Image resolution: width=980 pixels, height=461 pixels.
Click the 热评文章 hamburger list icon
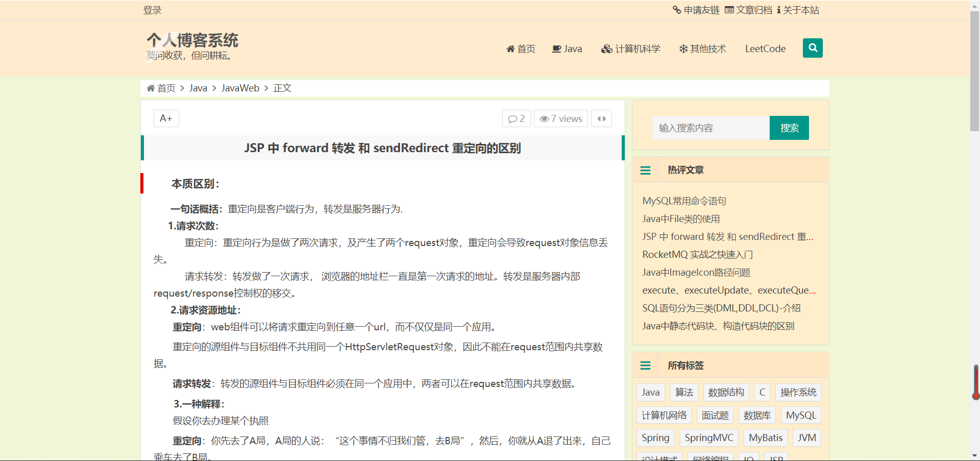tap(645, 170)
